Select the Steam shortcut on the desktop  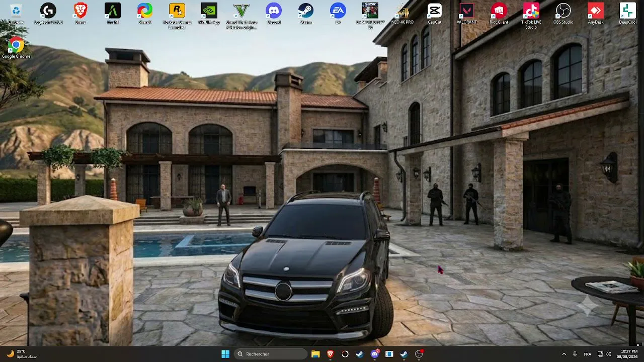[306, 14]
